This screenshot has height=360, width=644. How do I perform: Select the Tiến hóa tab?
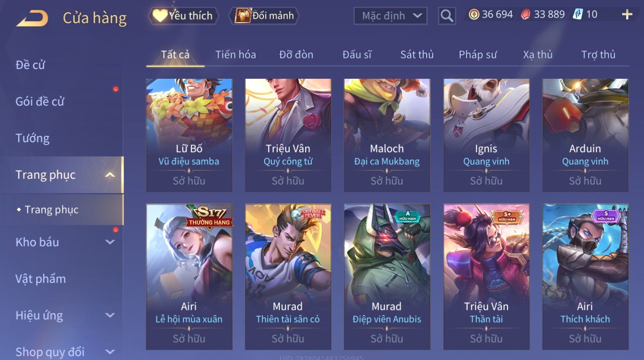235,55
